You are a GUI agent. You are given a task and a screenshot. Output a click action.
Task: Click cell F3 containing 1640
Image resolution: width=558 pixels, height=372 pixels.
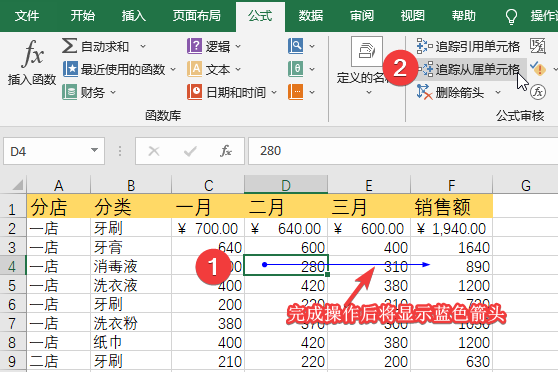pos(452,247)
